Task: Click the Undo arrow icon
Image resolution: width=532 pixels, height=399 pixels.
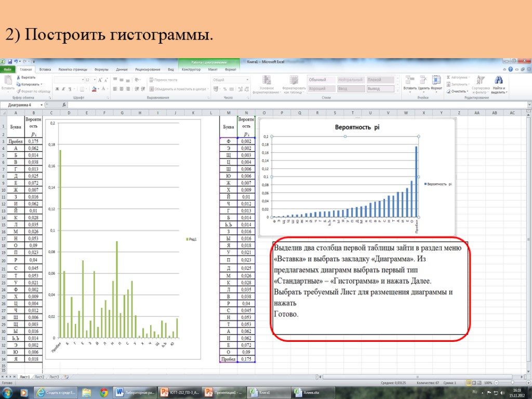Action: click(x=16, y=62)
